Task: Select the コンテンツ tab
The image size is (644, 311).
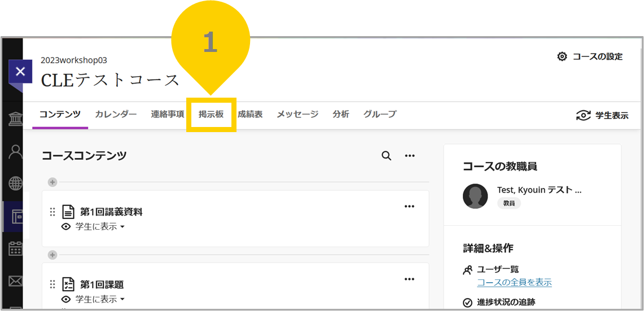Action: click(60, 115)
